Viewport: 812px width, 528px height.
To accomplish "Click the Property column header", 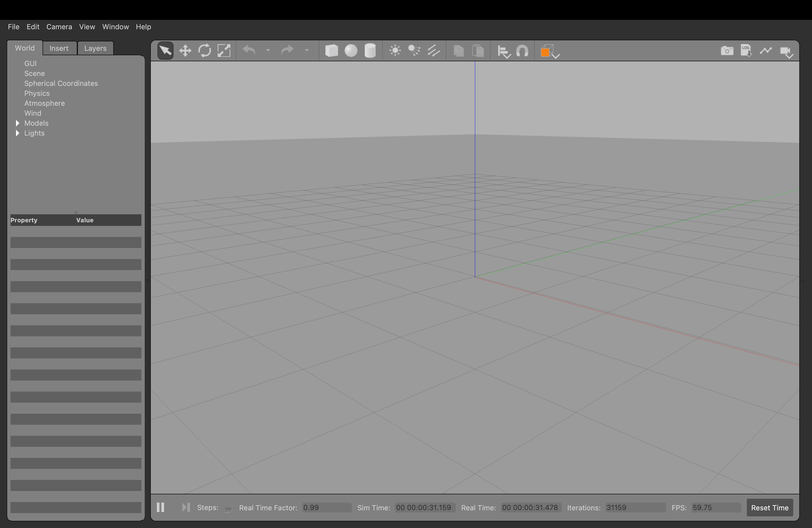I will [24, 220].
